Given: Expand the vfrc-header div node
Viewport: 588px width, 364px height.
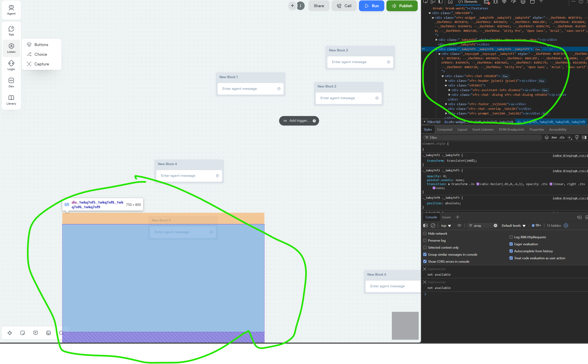Looking at the screenshot, I should pos(446,81).
